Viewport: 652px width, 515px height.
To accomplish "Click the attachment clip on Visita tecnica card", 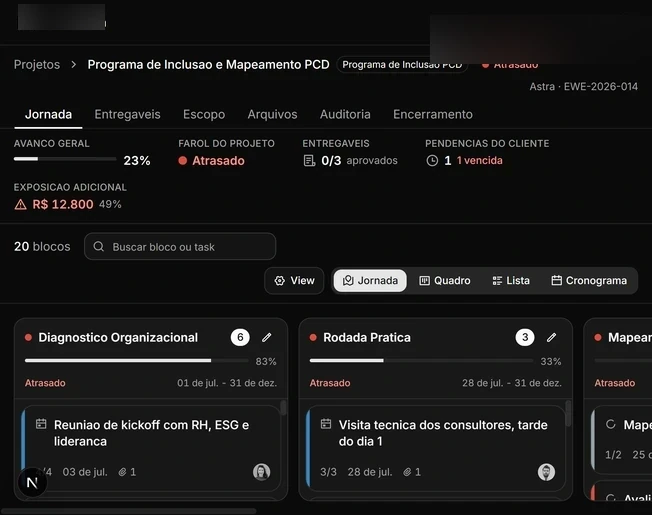I will (407, 472).
